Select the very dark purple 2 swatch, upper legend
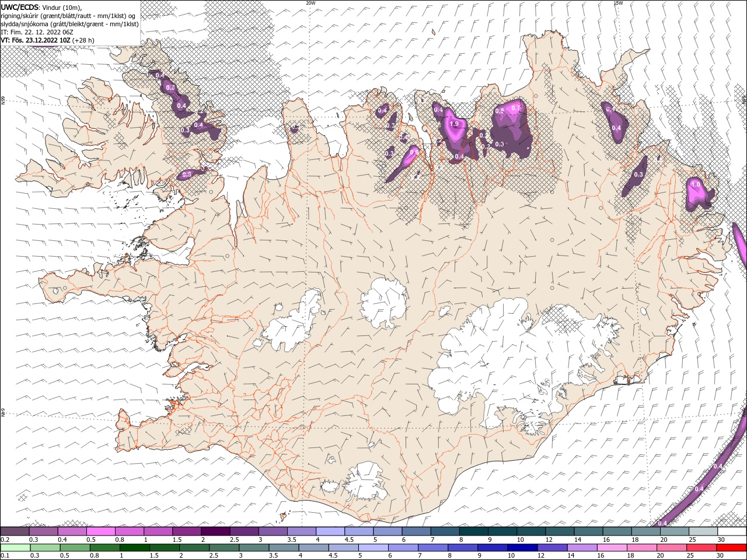 [215, 531]
